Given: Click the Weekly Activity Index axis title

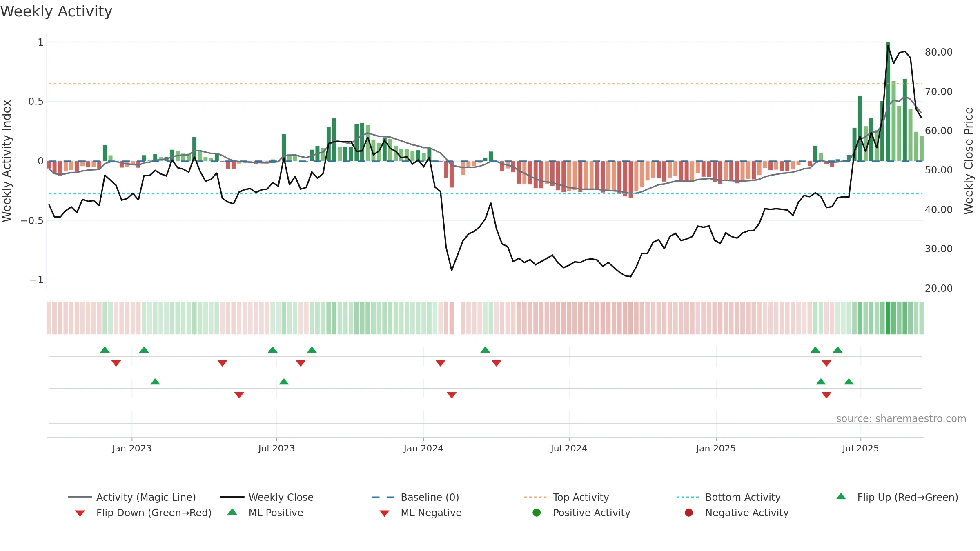Looking at the screenshot, I should [x=7, y=161].
